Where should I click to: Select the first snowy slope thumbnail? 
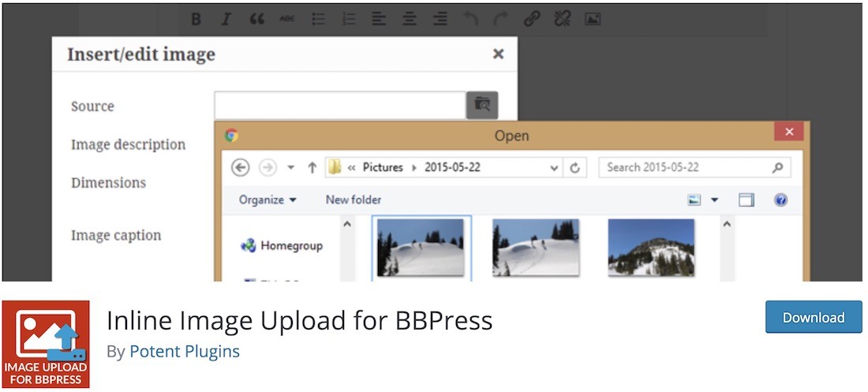click(x=421, y=248)
